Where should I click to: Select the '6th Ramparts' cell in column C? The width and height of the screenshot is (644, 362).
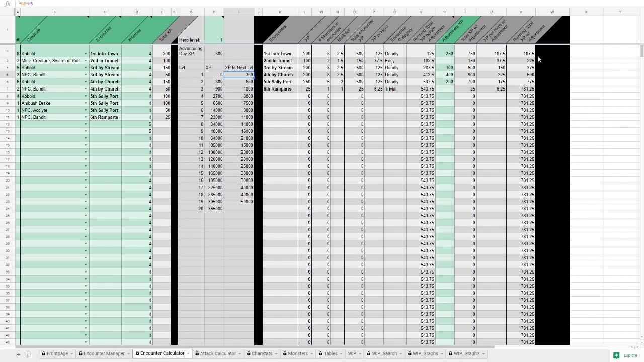click(105, 117)
